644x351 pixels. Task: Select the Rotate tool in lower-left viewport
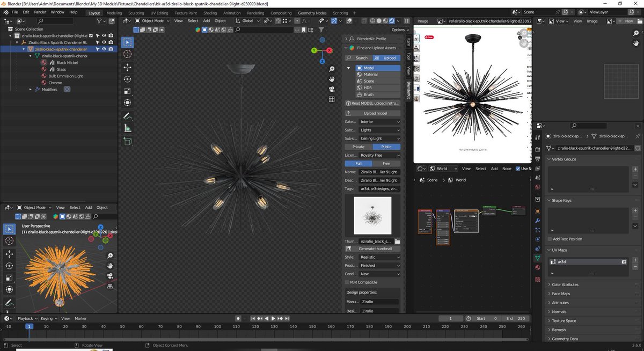9,266
